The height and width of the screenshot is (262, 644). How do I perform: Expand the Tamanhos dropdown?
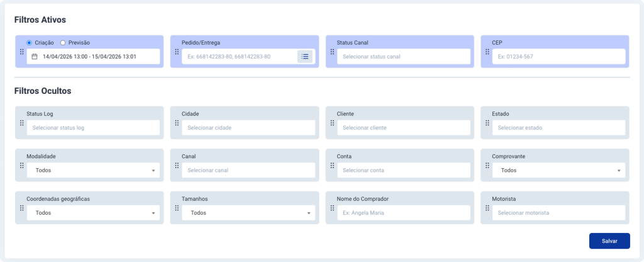(x=248, y=213)
